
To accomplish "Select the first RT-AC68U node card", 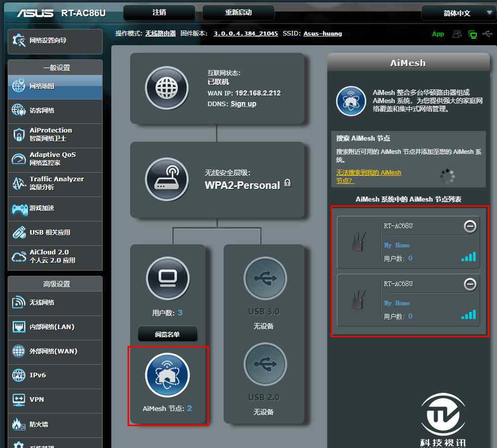I will [408, 242].
